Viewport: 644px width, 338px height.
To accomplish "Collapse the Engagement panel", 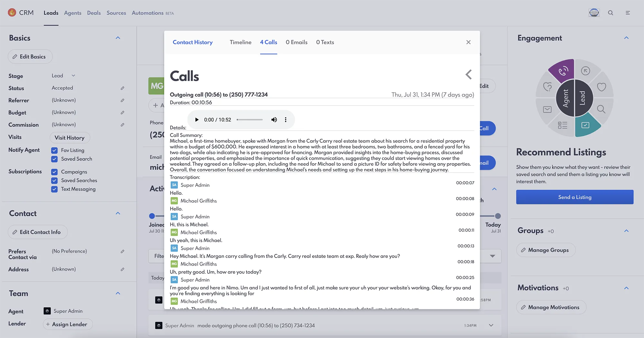I will (x=626, y=38).
